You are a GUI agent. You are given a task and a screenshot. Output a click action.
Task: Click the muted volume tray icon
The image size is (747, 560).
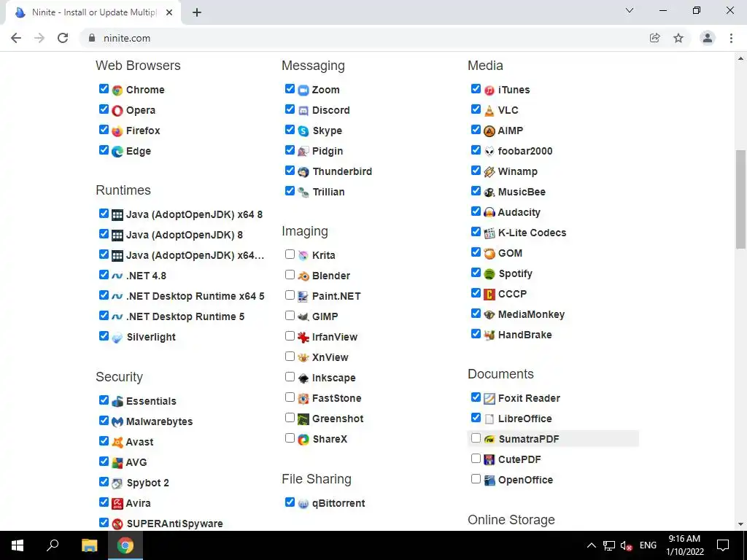click(627, 545)
